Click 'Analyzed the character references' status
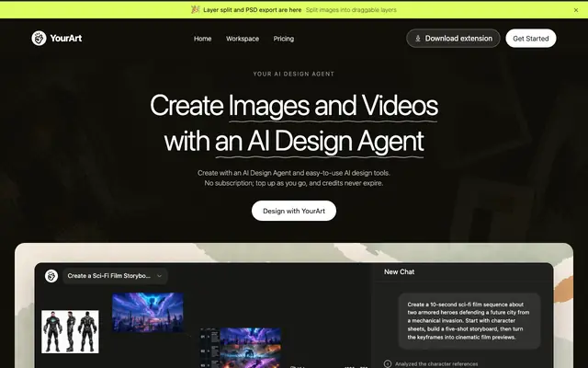The height and width of the screenshot is (368, 588). (436, 364)
